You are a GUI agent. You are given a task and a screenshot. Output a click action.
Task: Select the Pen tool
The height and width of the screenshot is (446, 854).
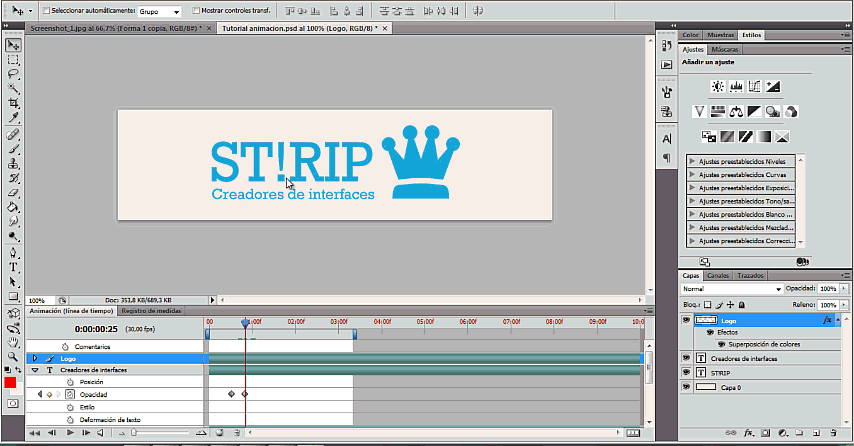click(13, 253)
